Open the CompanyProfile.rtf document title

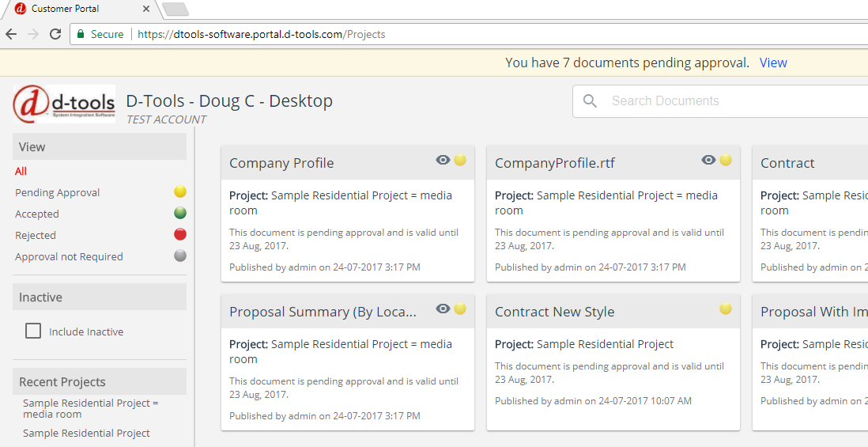click(555, 164)
